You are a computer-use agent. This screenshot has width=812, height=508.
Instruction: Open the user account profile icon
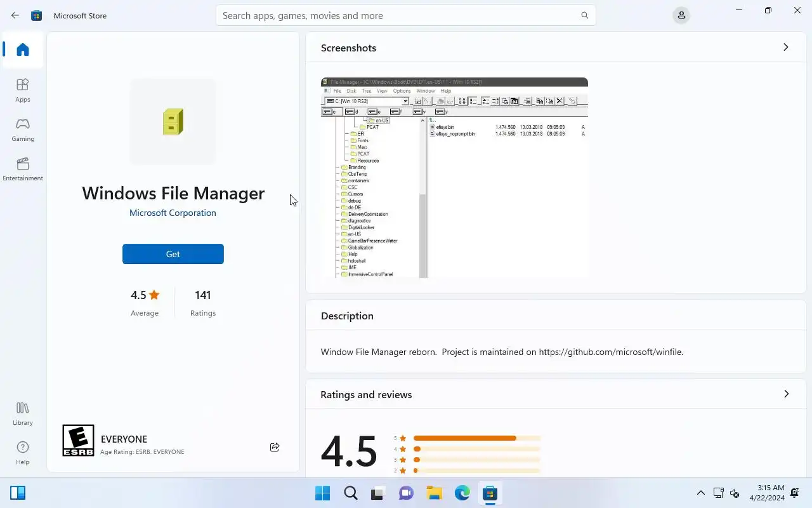click(681, 15)
